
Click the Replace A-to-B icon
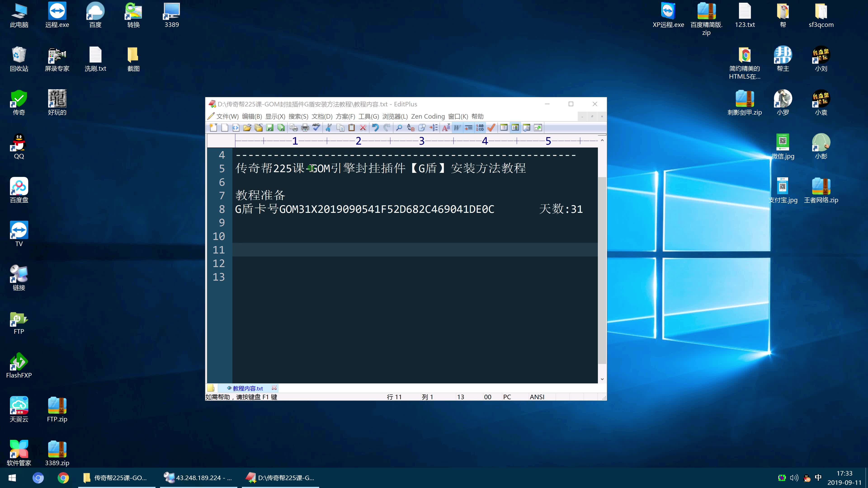tap(411, 128)
